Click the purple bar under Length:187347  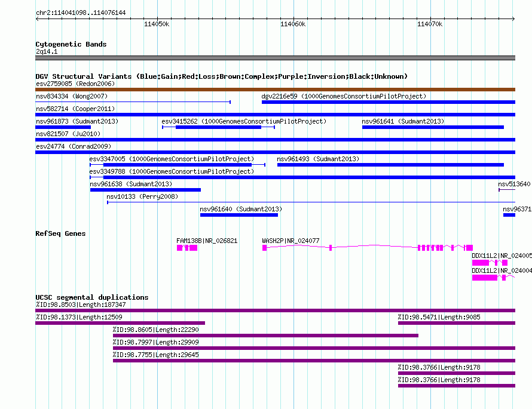coord(275,310)
